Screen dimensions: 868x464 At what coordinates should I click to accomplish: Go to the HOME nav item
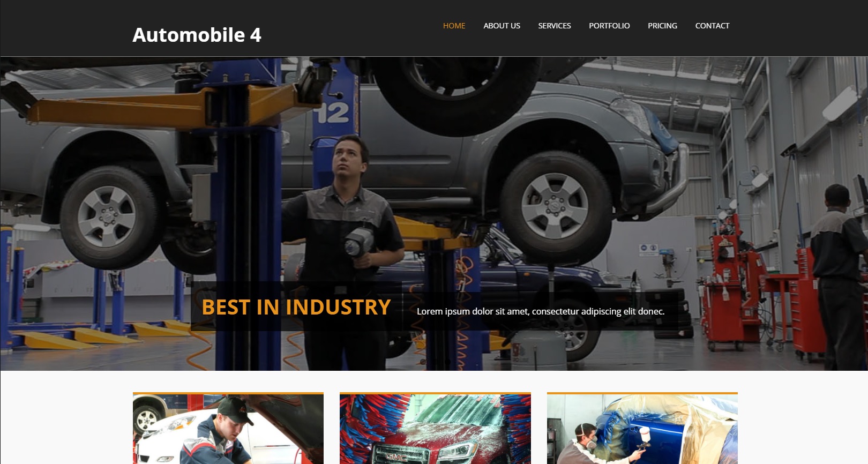coord(454,26)
